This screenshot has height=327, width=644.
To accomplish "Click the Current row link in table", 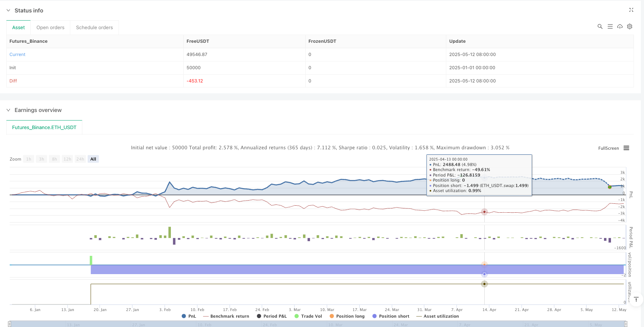I will click(17, 54).
